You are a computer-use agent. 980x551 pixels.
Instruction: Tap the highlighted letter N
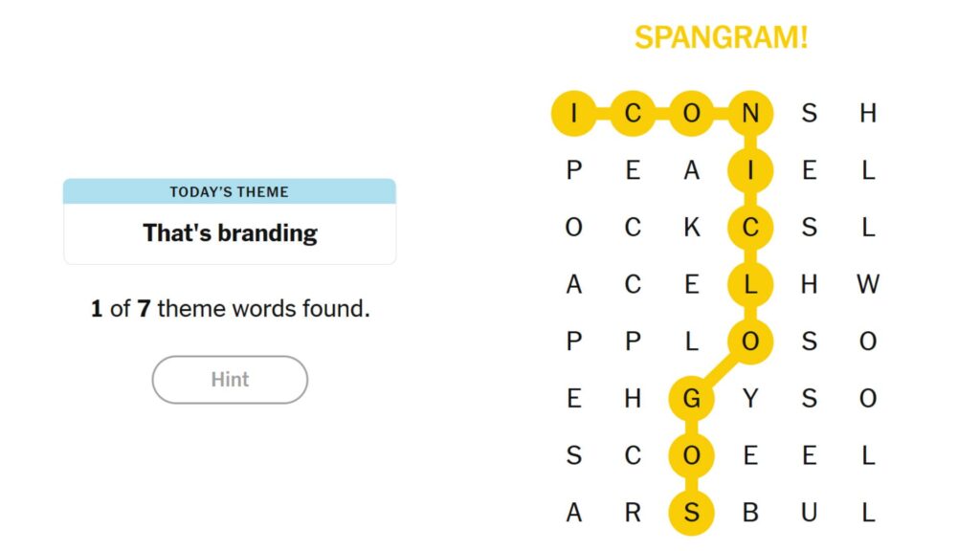[750, 114]
